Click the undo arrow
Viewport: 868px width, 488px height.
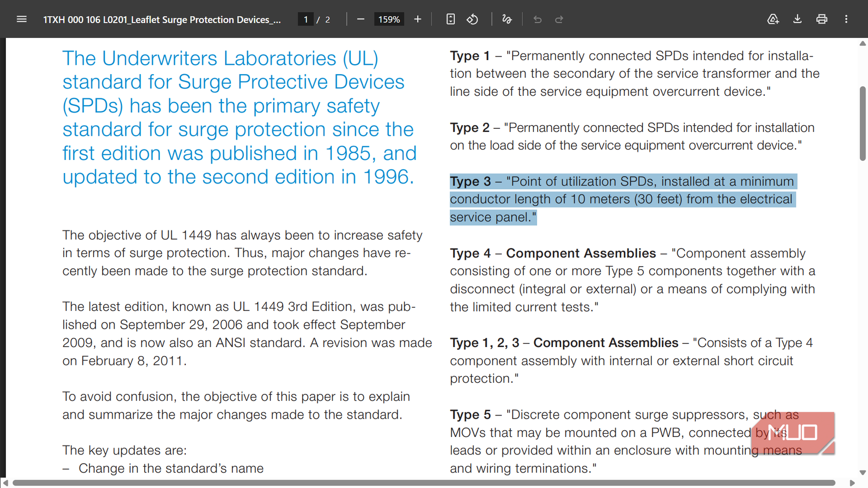(537, 19)
